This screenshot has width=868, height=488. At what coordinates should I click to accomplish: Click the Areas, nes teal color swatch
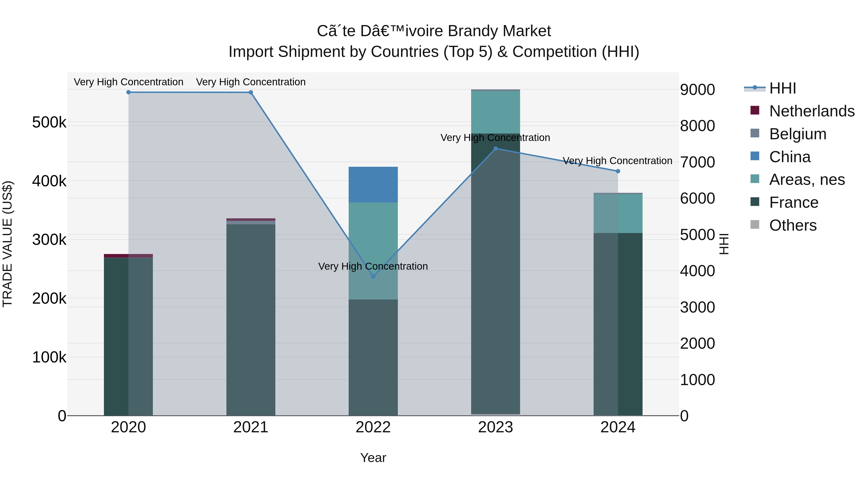click(x=755, y=179)
